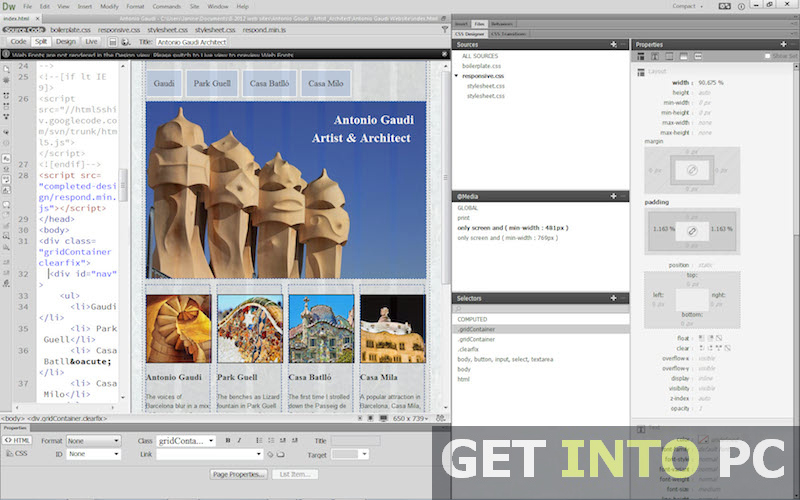Switch to the CSS Transitions tab
This screenshot has height=500, width=800.
coord(507,34)
